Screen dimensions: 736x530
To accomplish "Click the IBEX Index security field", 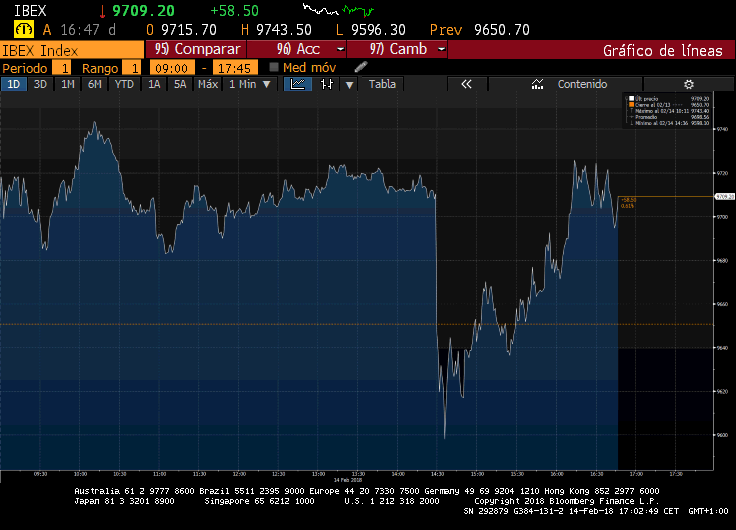I will point(72,50).
